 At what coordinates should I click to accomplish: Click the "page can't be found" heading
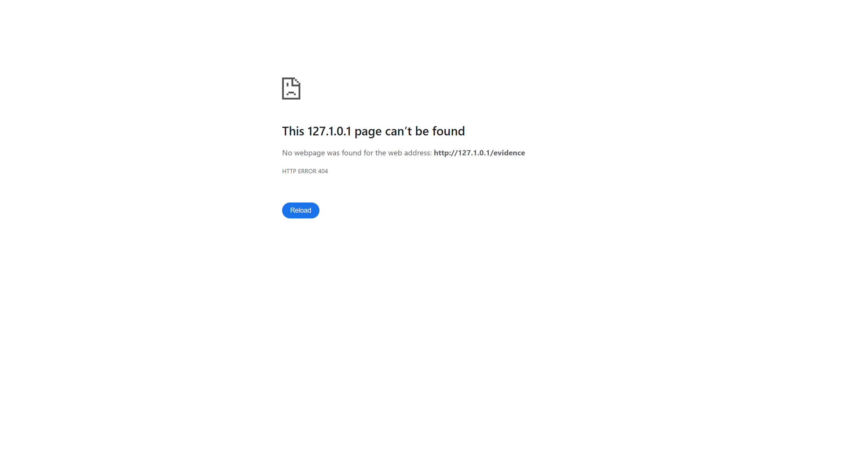[x=373, y=131]
